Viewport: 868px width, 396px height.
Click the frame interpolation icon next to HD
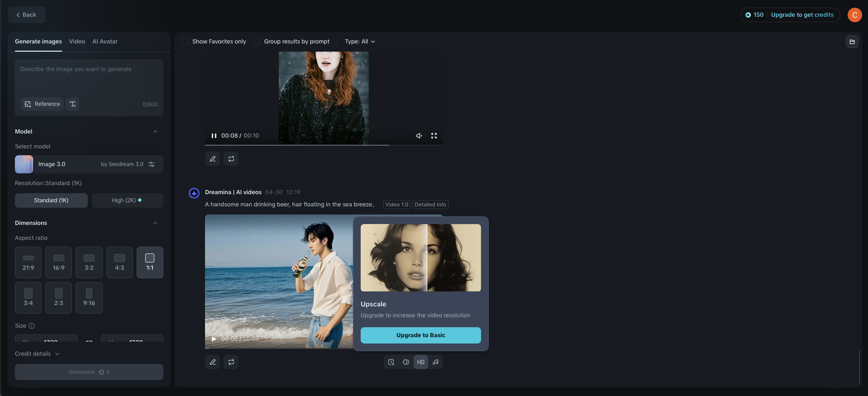click(x=406, y=362)
